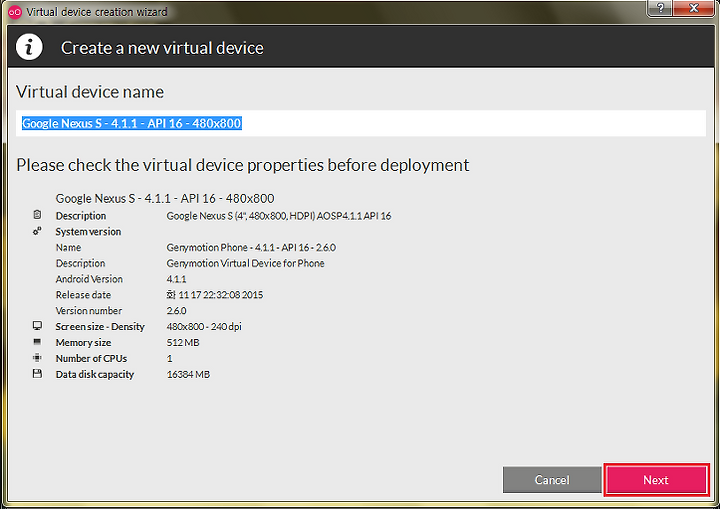This screenshot has height=509, width=720.
Task: Click the 'Release date' label
Action: [x=83, y=295]
